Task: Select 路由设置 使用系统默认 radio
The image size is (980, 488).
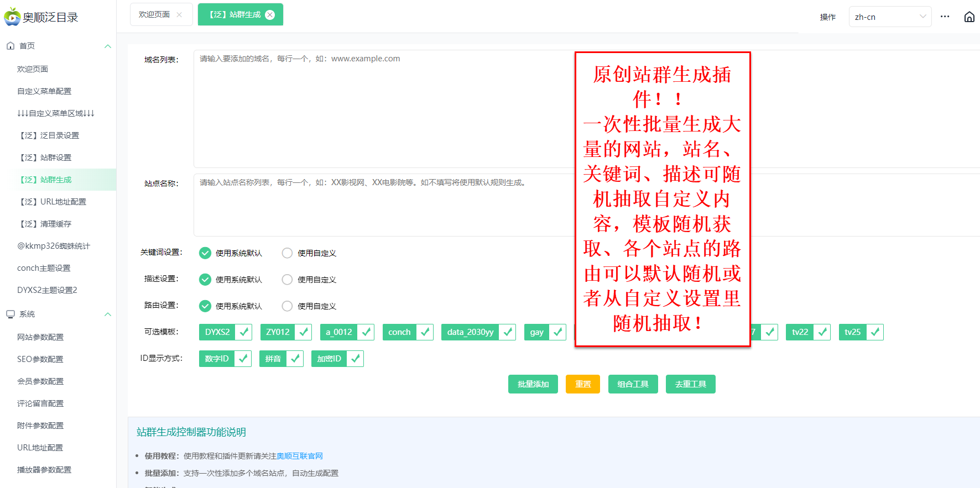Action: (x=205, y=306)
